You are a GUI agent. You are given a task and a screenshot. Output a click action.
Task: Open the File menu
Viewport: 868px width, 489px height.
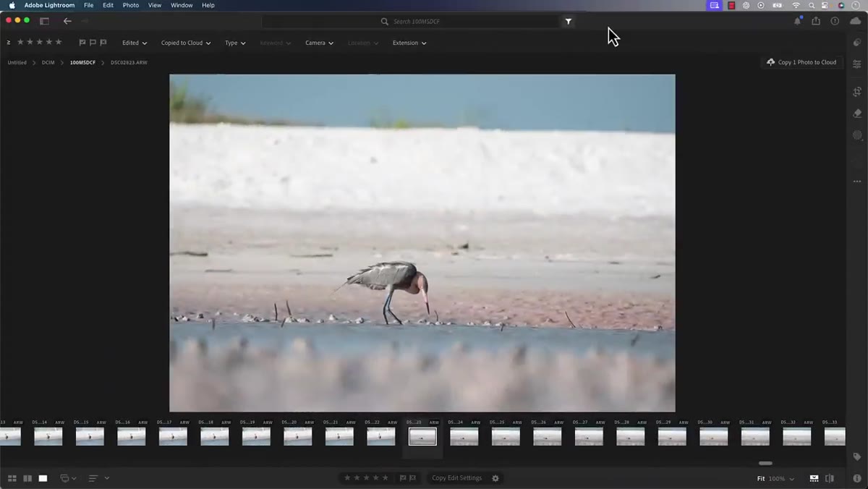[88, 5]
